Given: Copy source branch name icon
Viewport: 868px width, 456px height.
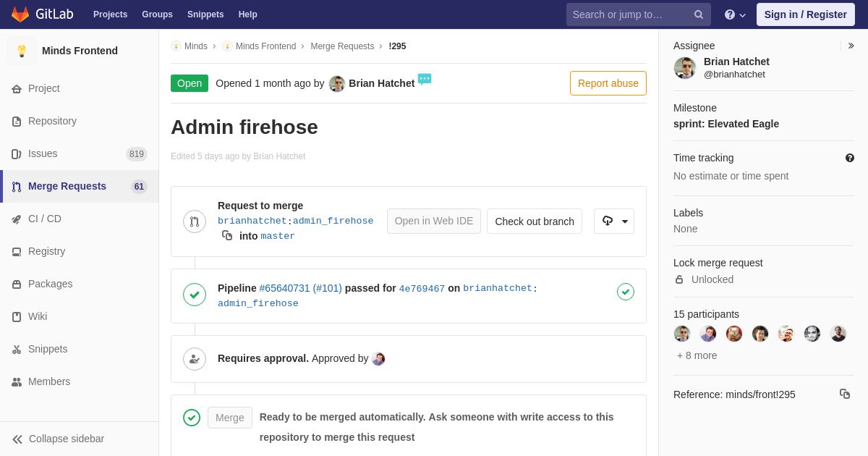Looking at the screenshot, I should 227,235.
